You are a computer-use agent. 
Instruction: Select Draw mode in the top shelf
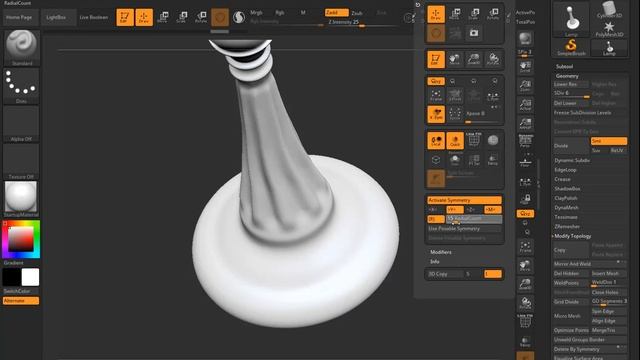pyautogui.click(x=144, y=17)
